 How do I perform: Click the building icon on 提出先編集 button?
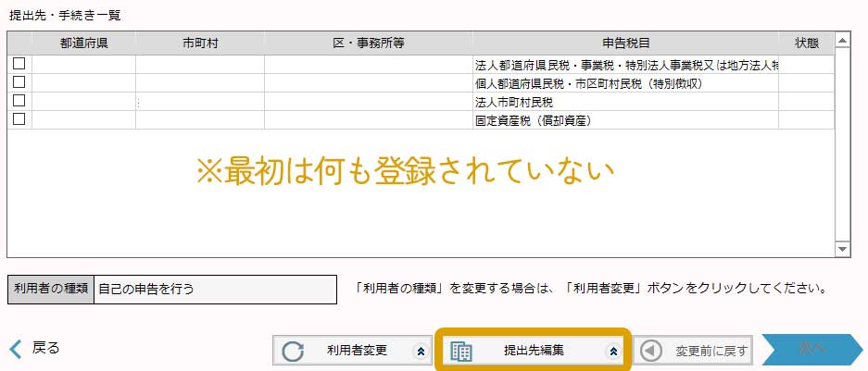click(x=461, y=352)
